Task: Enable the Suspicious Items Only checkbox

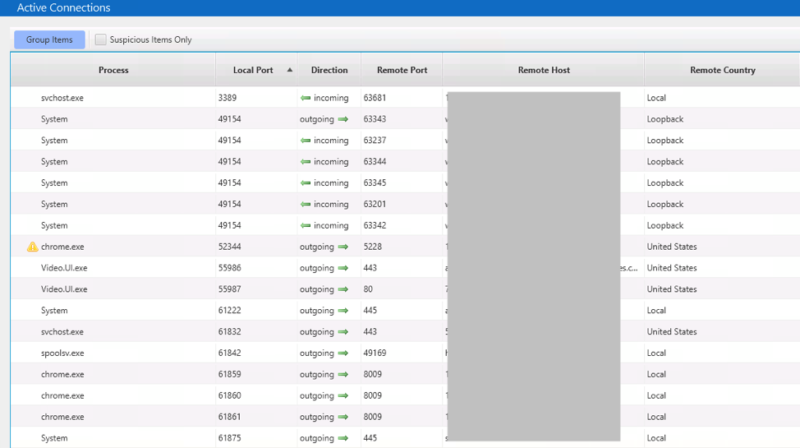Action: pyautogui.click(x=101, y=39)
